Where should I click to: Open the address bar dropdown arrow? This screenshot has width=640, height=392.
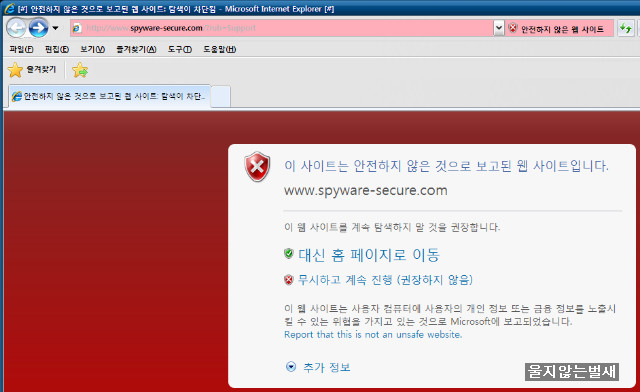pyautogui.click(x=499, y=28)
